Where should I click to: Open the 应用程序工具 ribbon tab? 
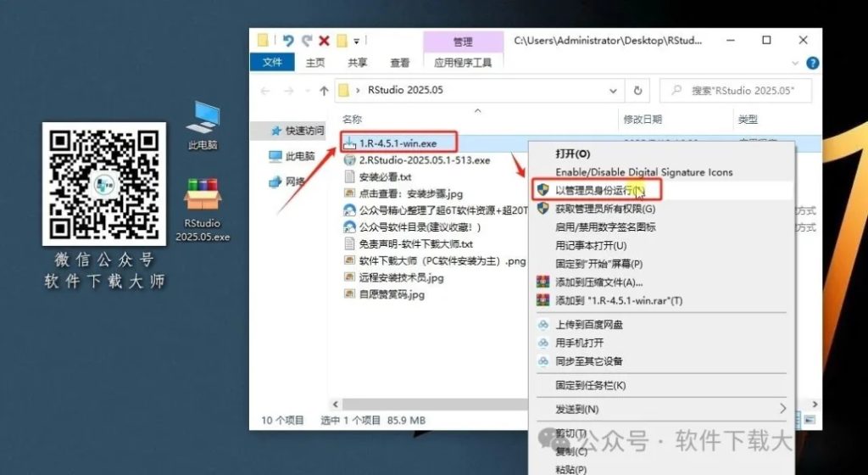click(x=463, y=63)
